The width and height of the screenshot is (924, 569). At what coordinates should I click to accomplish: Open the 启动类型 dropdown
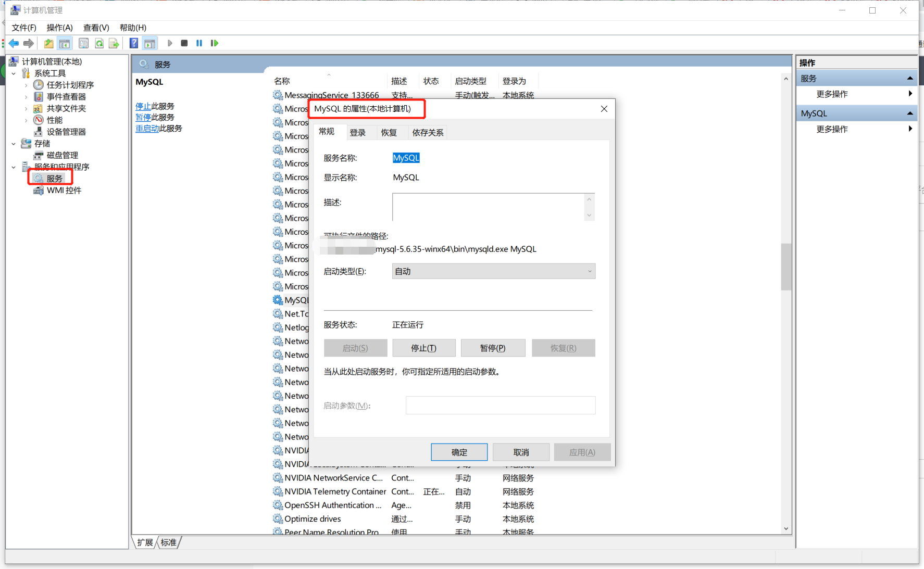coord(493,271)
